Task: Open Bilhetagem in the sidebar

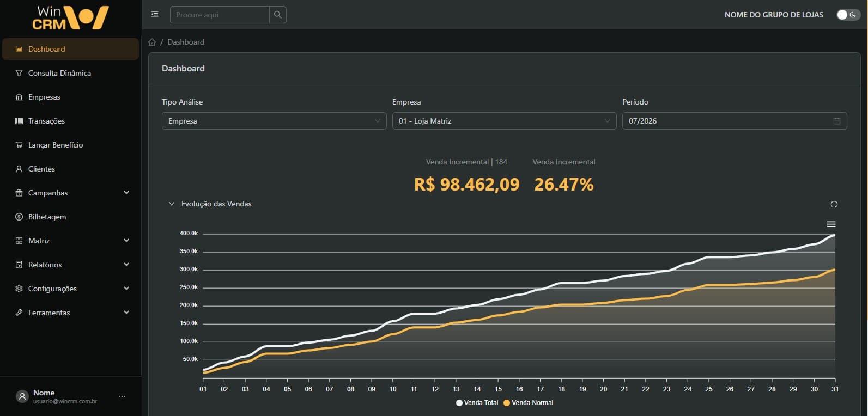Action: pos(71,217)
